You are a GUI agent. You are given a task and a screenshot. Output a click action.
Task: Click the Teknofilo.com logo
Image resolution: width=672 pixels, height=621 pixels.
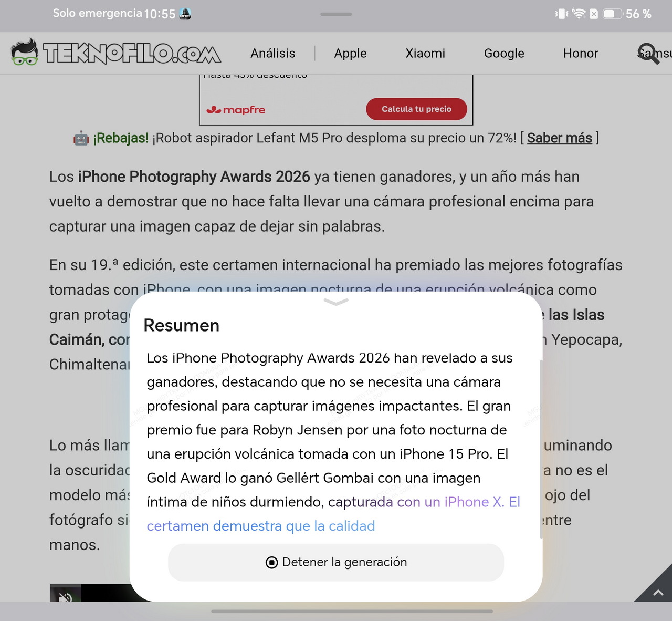tap(116, 53)
